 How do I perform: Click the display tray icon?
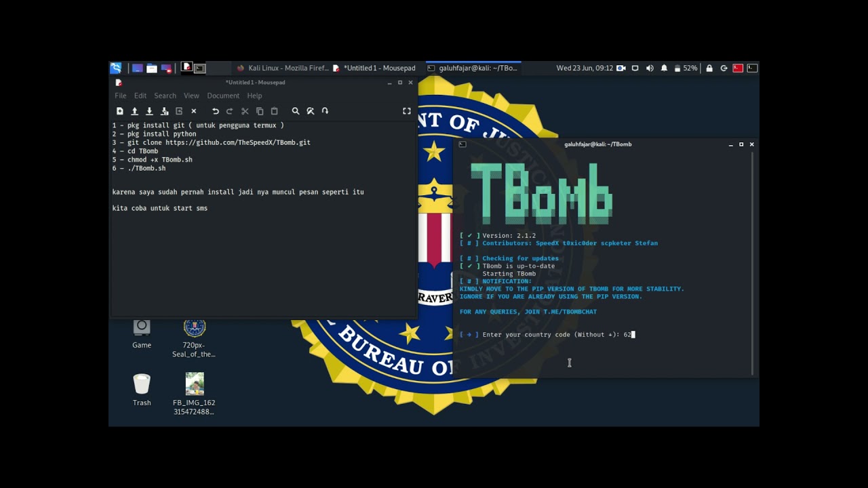(635, 68)
